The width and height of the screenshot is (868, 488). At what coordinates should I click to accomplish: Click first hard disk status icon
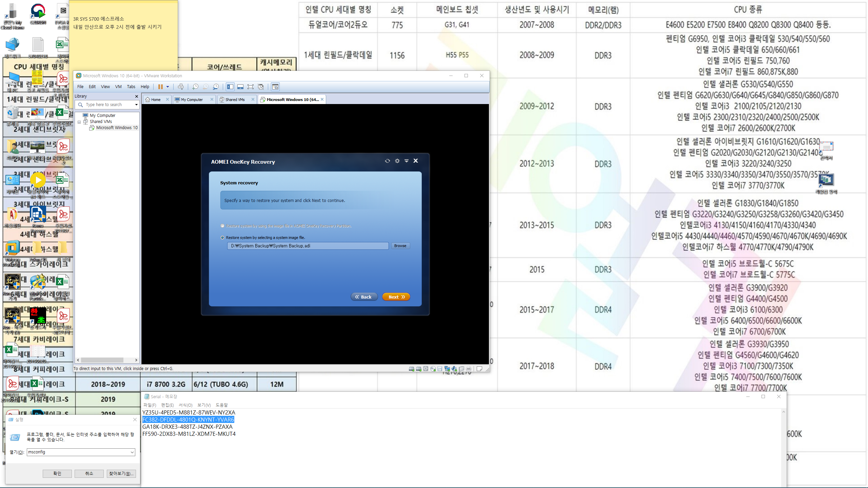click(x=411, y=369)
